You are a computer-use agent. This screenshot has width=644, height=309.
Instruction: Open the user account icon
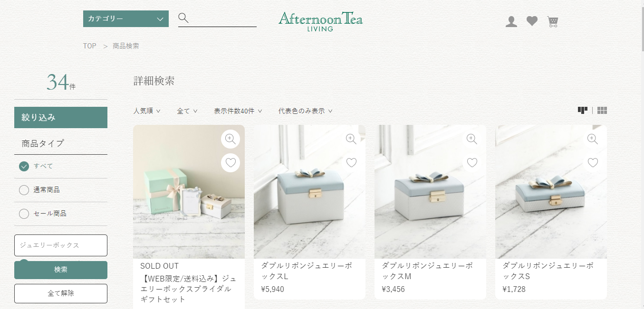coord(511,21)
